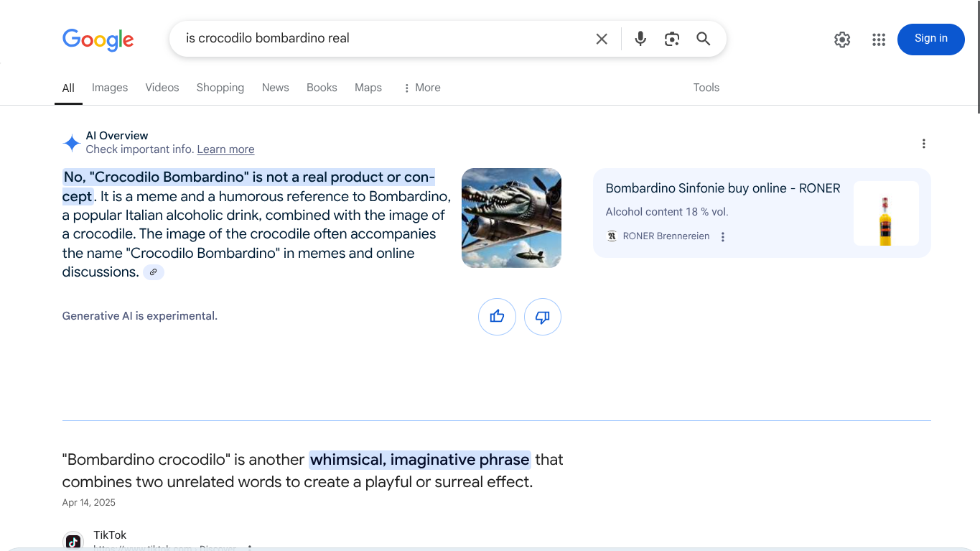Click the Sign in button

point(931,39)
